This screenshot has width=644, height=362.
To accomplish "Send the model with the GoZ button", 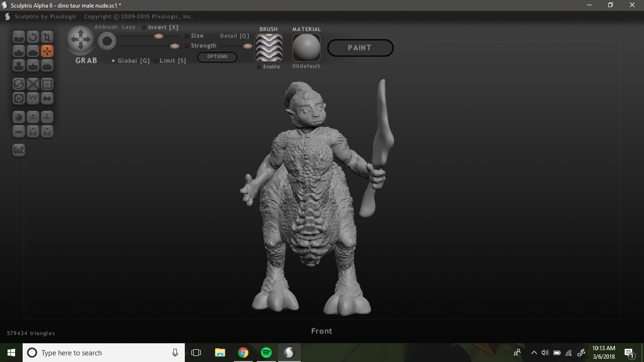I will [x=18, y=150].
